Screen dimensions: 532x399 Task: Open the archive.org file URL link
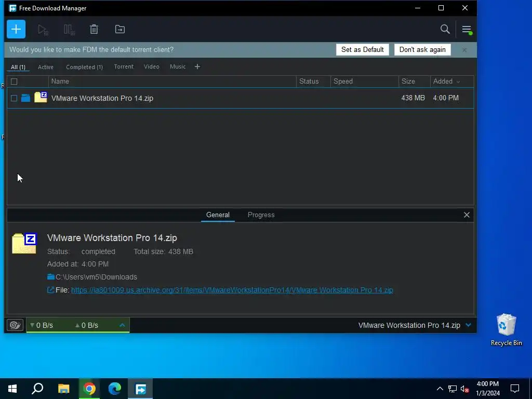click(232, 290)
